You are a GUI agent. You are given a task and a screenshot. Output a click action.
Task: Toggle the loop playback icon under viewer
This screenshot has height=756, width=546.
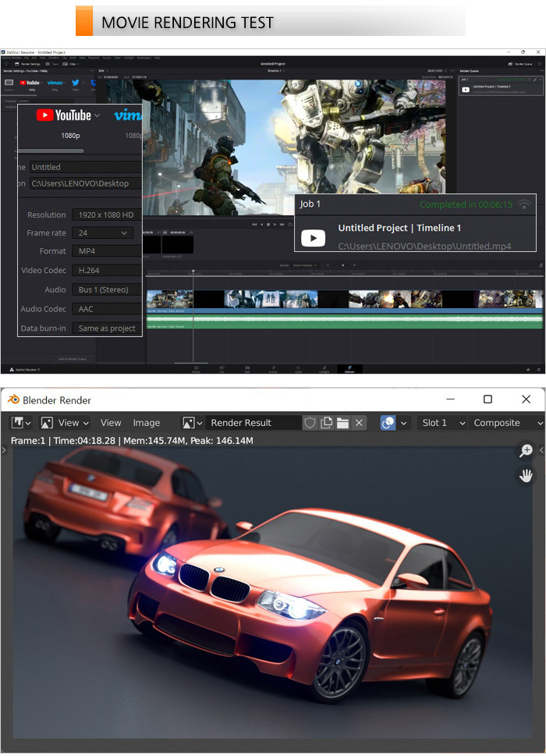pyautogui.click(x=289, y=225)
